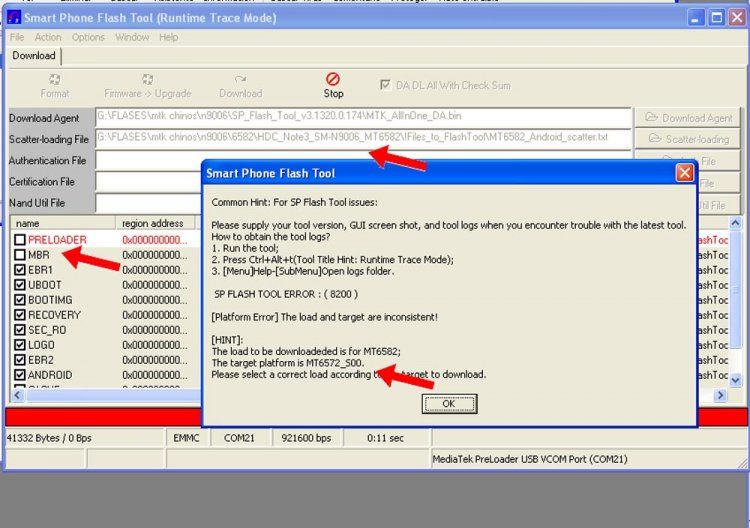Click the Smart Phone Flash Tool title icon

click(x=14, y=18)
